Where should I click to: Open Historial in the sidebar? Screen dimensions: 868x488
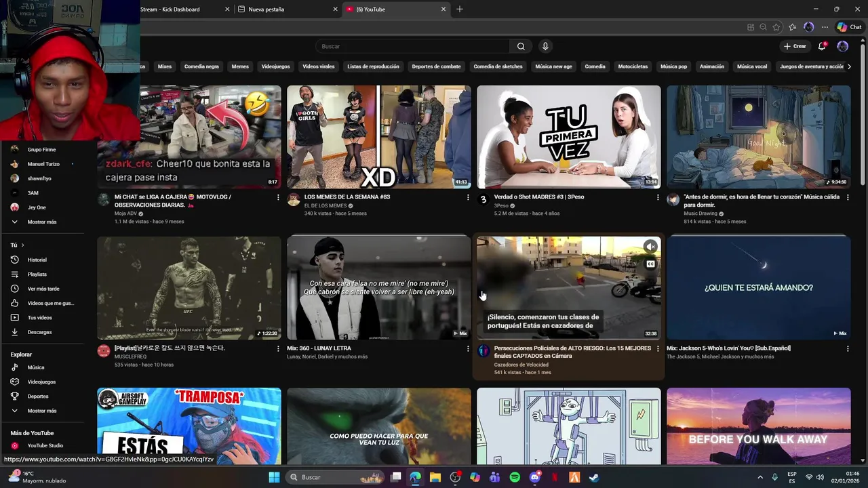click(x=43, y=260)
